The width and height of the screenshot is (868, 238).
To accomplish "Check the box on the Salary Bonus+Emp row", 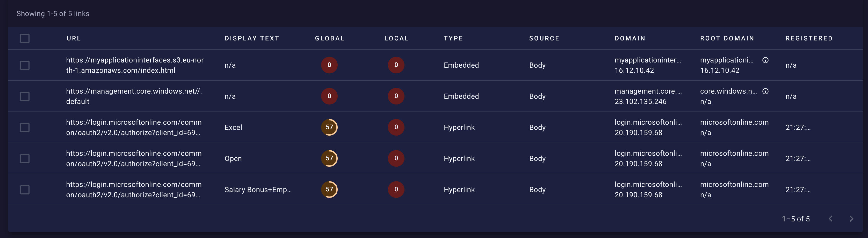I will point(25,189).
